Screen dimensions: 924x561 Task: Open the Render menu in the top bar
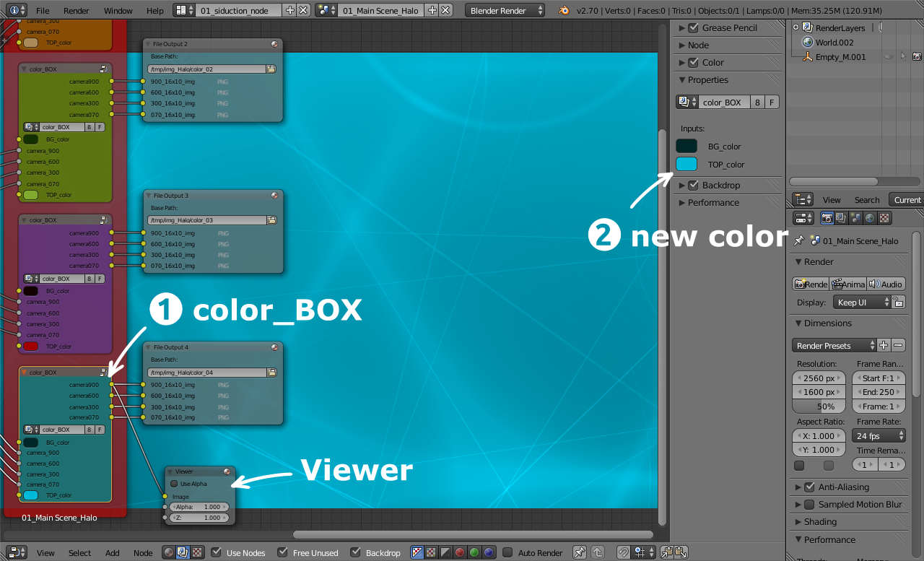(x=76, y=10)
